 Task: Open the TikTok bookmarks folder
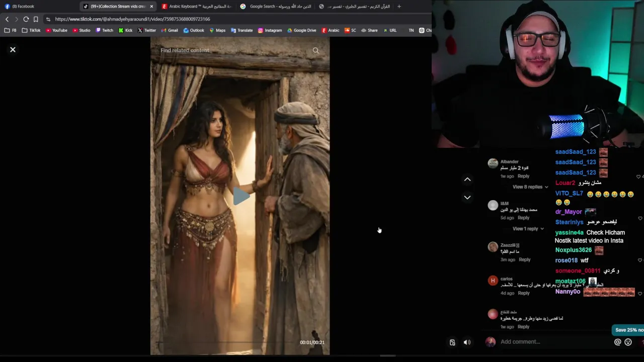(x=31, y=30)
